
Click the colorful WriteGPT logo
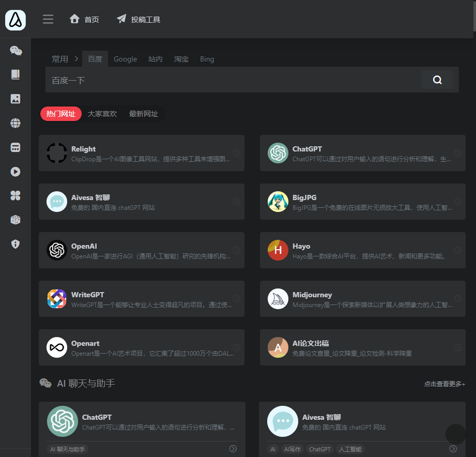point(57,299)
